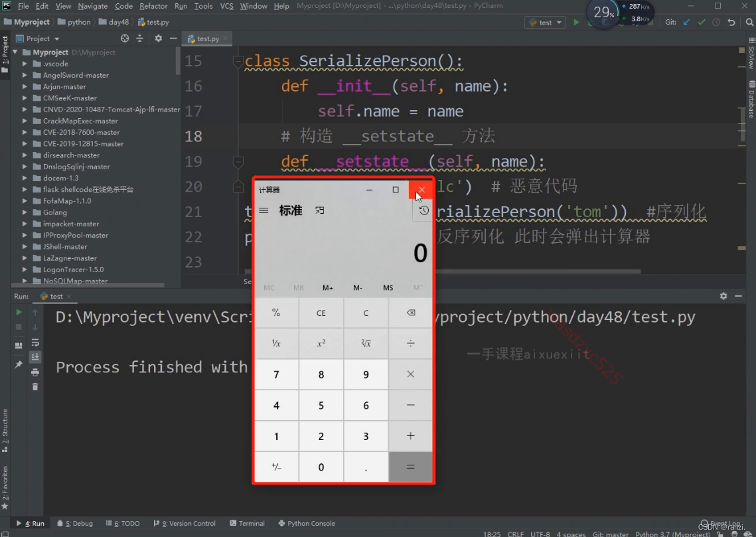The height and width of the screenshot is (537, 756).
Task: Open the Version Control tool window
Action: click(x=184, y=523)
